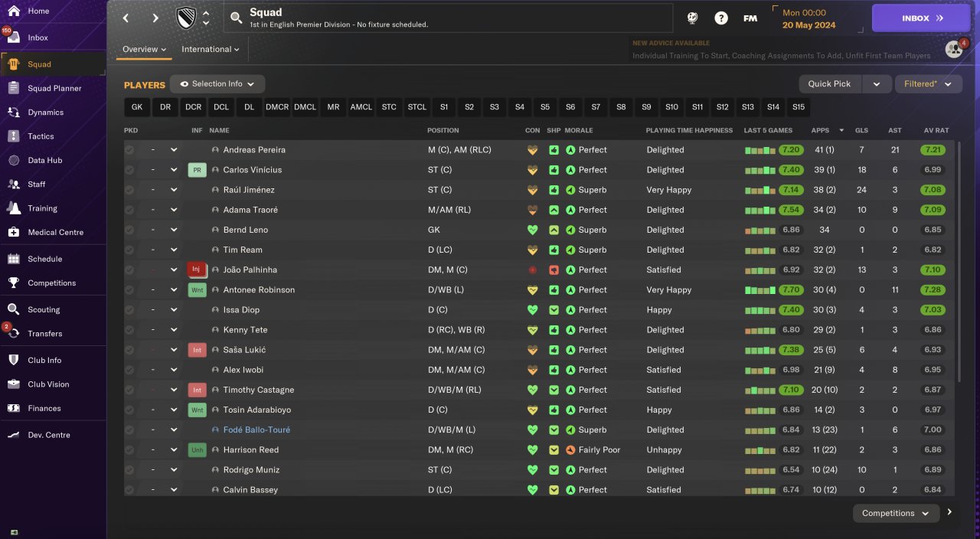
Task: Open the Finances sidebar icon
Action: click(x=13, y=408)
